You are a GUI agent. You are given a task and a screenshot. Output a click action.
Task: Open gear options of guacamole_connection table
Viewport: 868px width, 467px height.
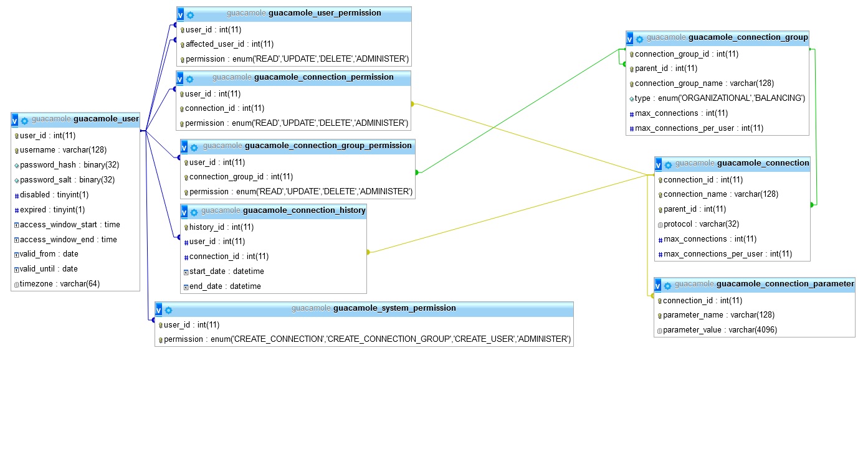[x=668, y=165]
